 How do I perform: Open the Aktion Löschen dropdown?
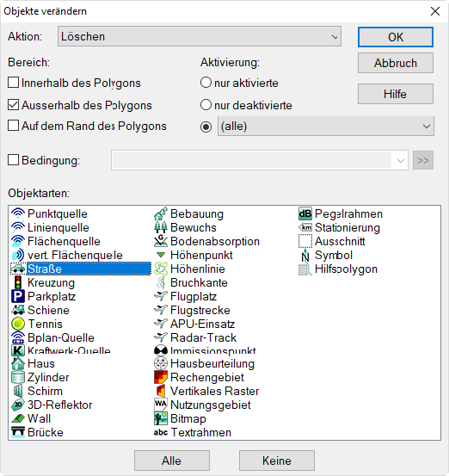point(200,36)
